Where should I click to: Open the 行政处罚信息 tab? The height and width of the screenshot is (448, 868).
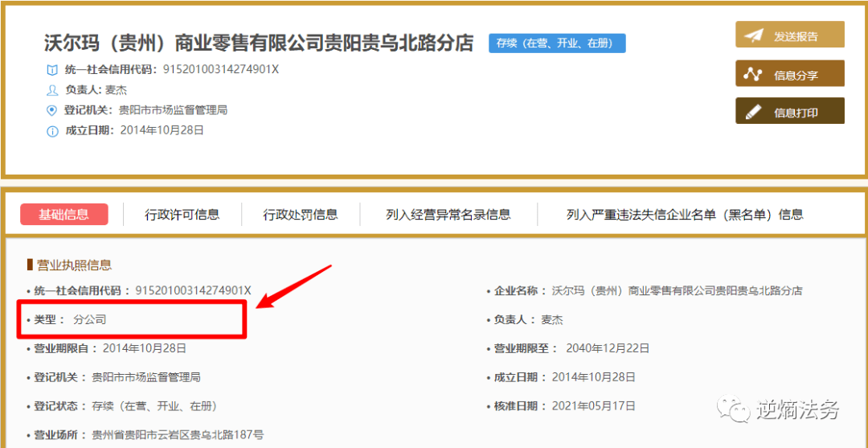(301, 214)
